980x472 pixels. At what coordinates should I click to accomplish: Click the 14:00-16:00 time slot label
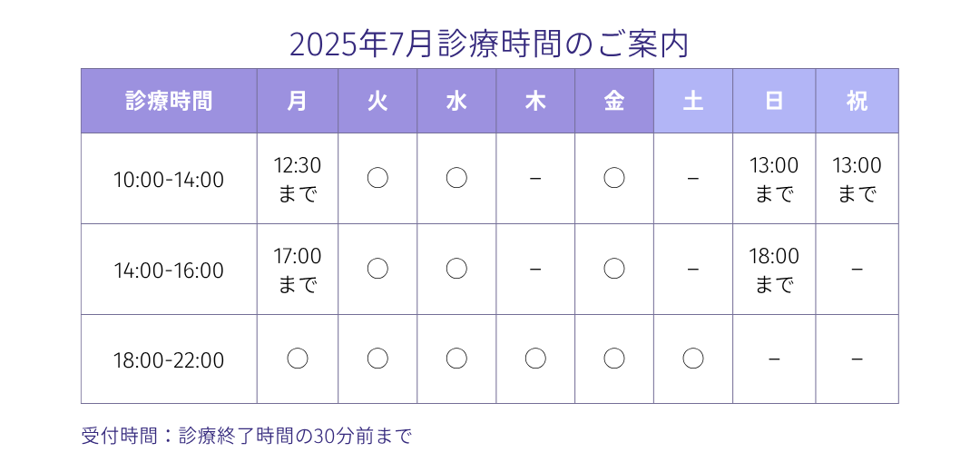click(x=169, y=270)
